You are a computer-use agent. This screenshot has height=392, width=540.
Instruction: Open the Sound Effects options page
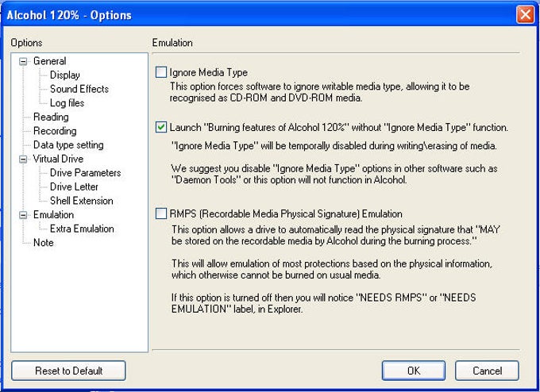click(79, 89)
